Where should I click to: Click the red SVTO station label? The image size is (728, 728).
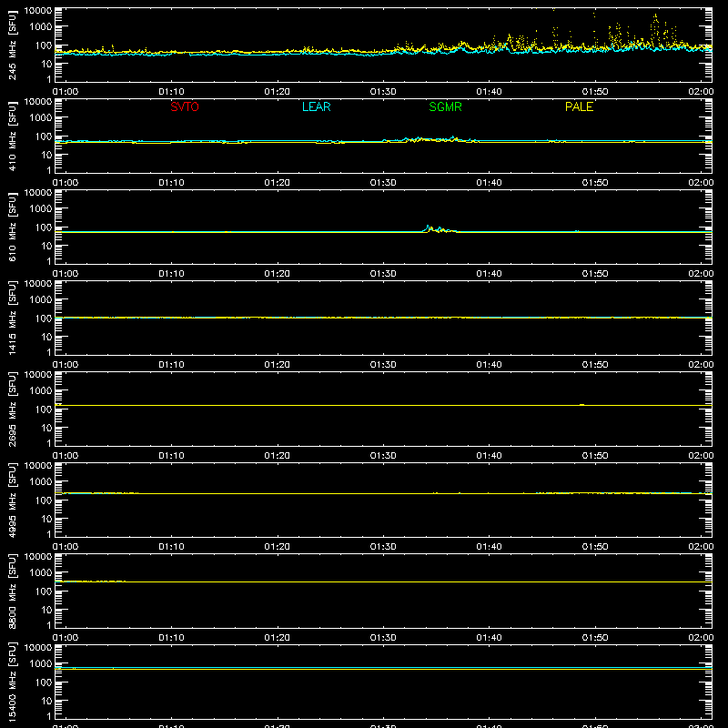[185, 106]
